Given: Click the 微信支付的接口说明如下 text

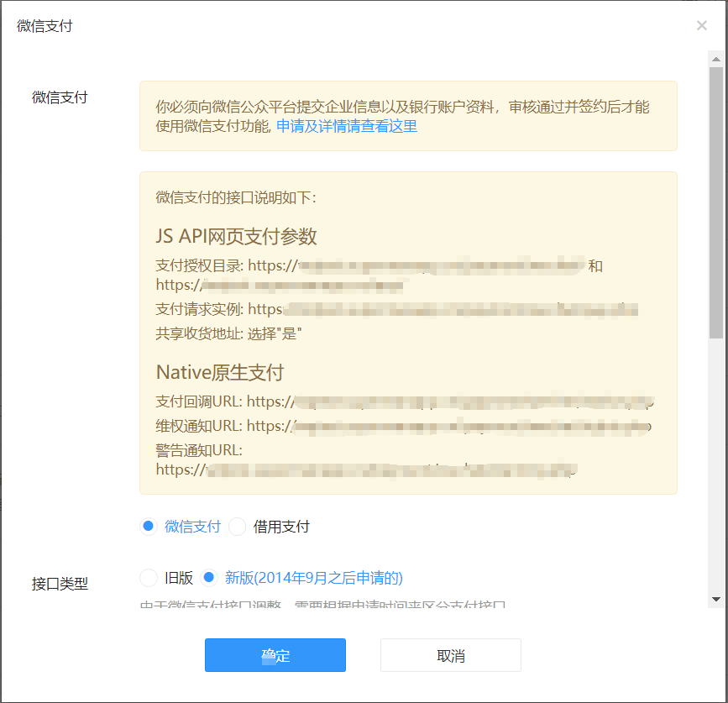Looking at the screenshot, I should (x=236, y=198).
